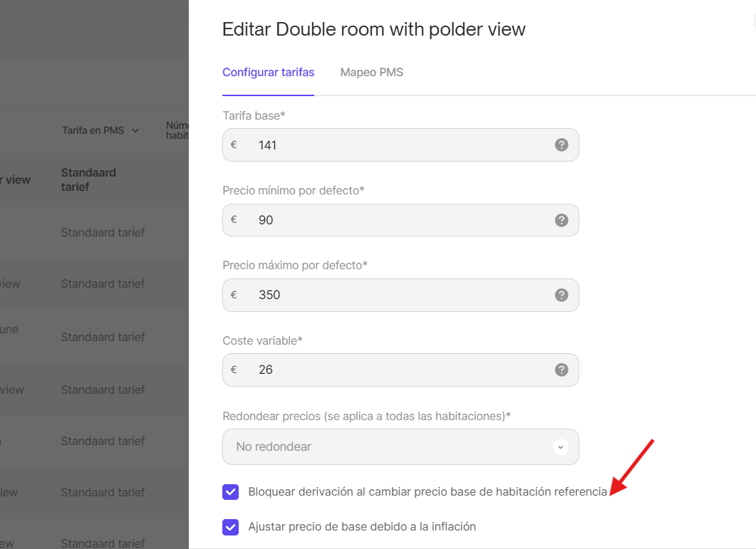Switch to the Mapeo PMS tab
The height and width of the screenshot is (549, 756).
coord(371,73)
